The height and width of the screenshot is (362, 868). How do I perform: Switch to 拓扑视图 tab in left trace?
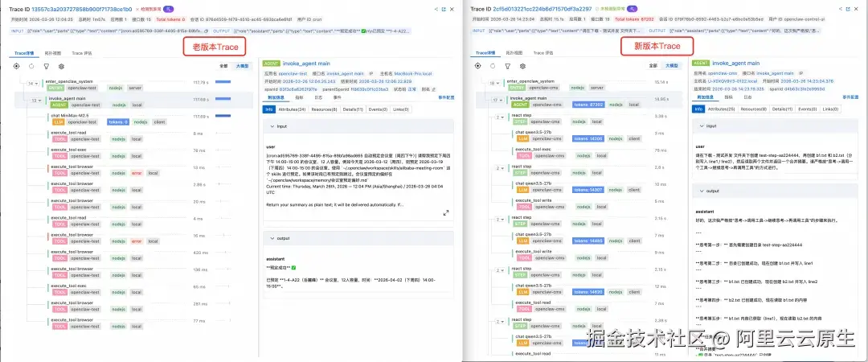(53, 53)
